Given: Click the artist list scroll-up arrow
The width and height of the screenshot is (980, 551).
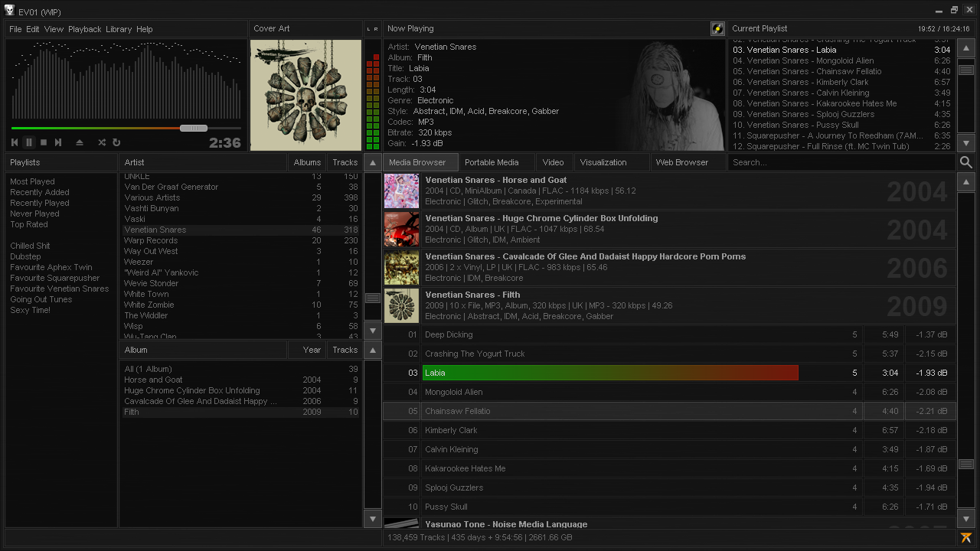Looking at the screenshot, I should 372,162.
